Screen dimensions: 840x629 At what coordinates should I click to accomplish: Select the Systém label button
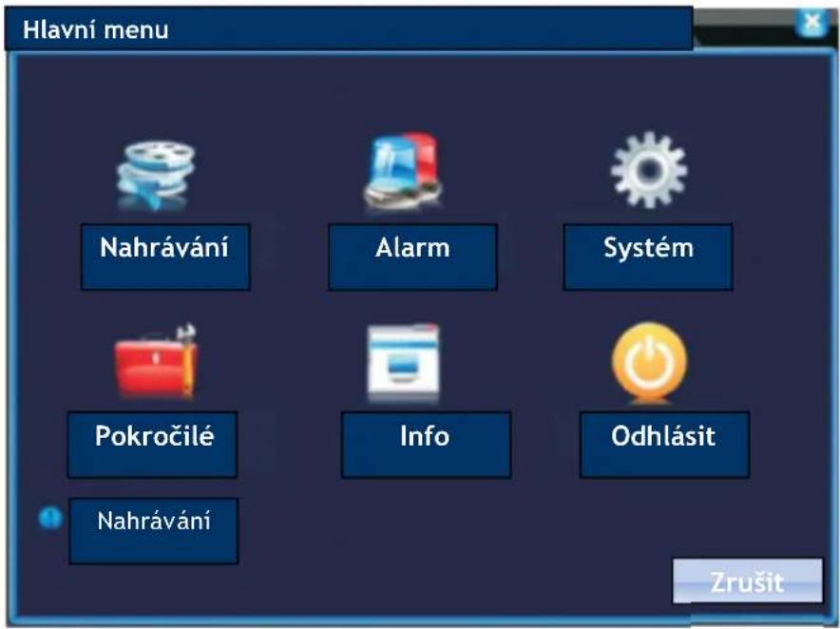pyautogui.click(x=648, y=257)
